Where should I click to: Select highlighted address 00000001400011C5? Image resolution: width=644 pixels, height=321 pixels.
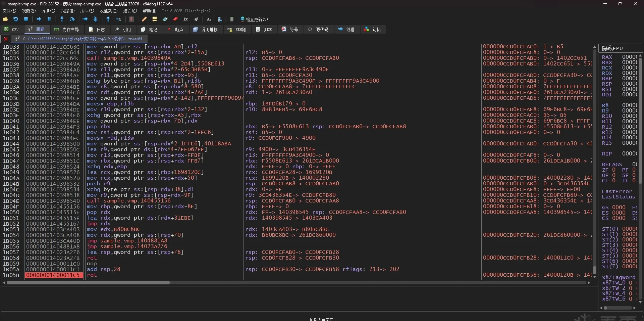(54, 275)
